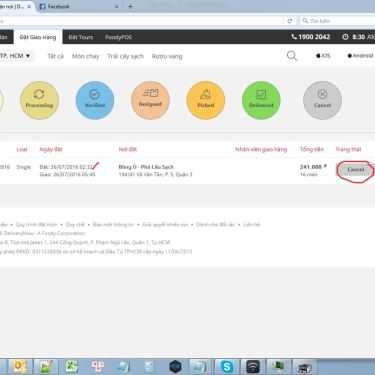Open the Đặt Tours tab
Screen dimensions: 375x375
(x=81, y=37)
